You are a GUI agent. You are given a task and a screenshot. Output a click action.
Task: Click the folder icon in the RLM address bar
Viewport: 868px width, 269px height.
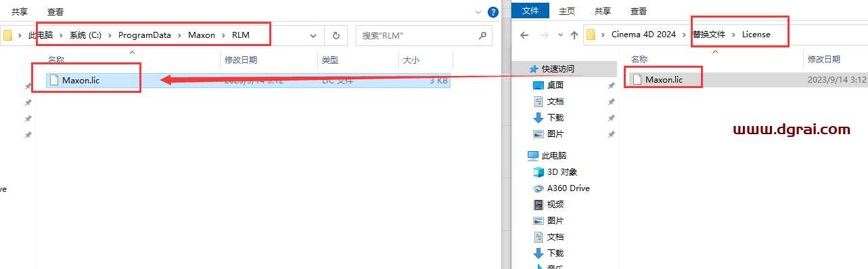7,35
